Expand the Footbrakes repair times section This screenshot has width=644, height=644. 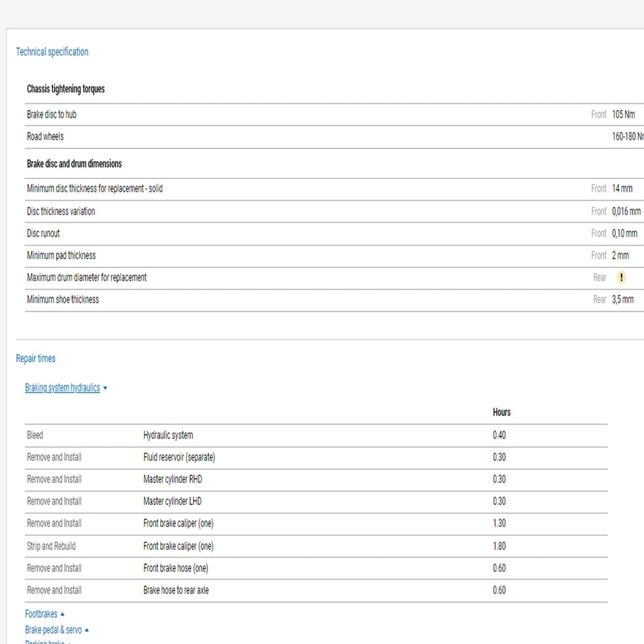tap(44, 614)
